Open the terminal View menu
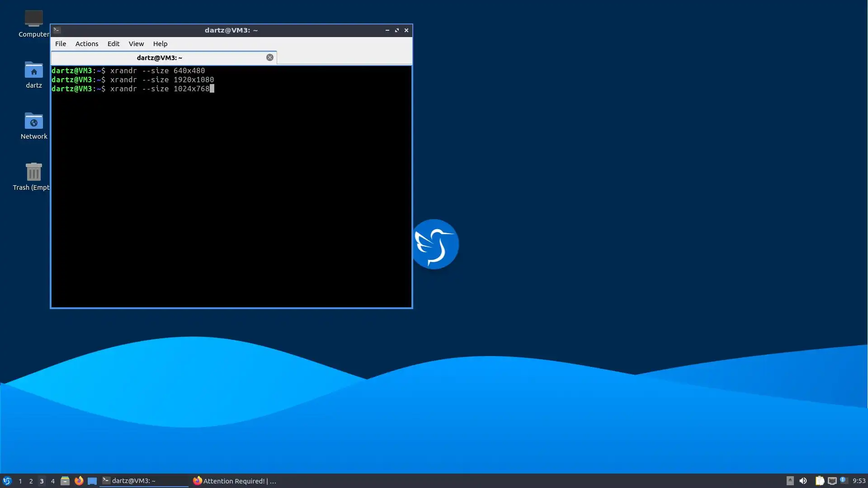 pyautogui.click(x=136, y=44)
